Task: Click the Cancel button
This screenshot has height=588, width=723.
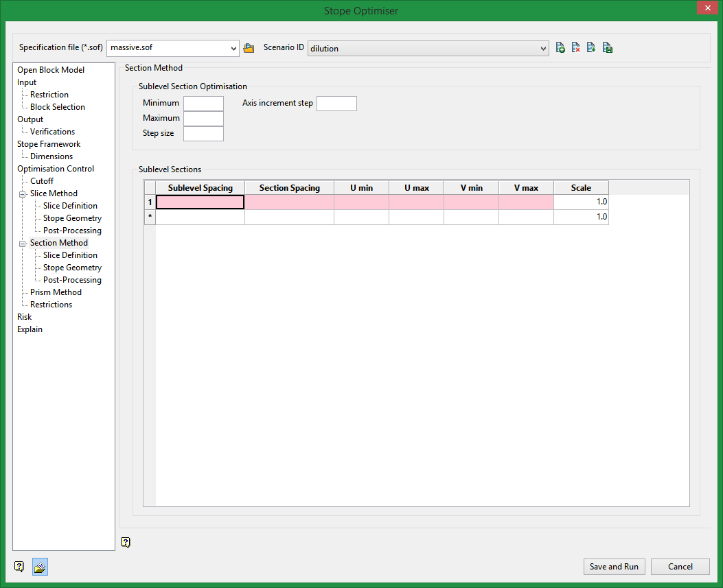Action: 680,567
